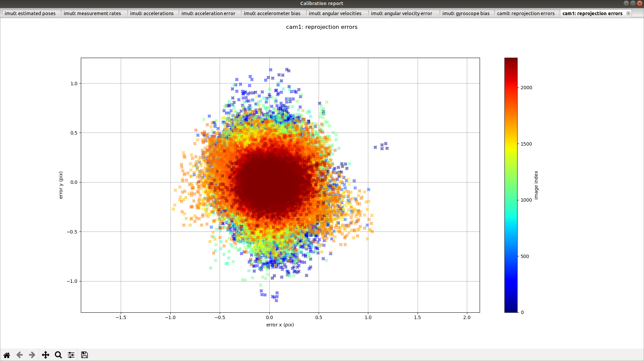Click the 'image index' colorbar label
The image size is (644, 361).
pyautogui.click(x=536, y=185)
